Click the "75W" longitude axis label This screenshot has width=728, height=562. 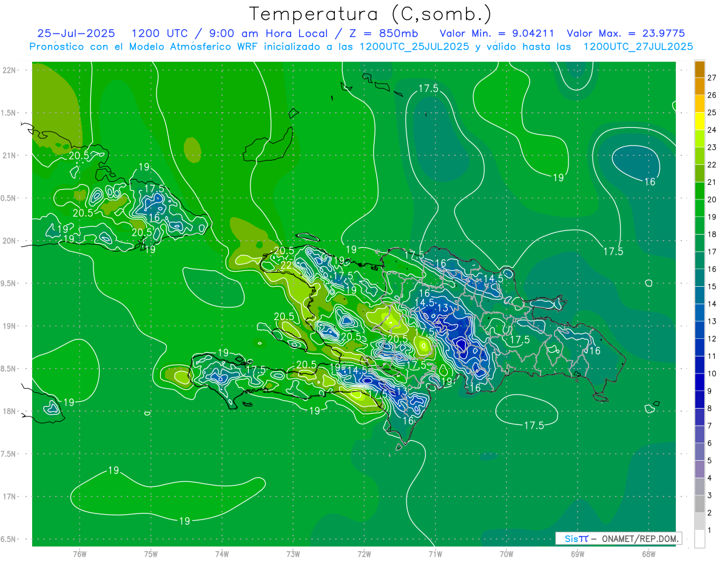click(151, 554)
